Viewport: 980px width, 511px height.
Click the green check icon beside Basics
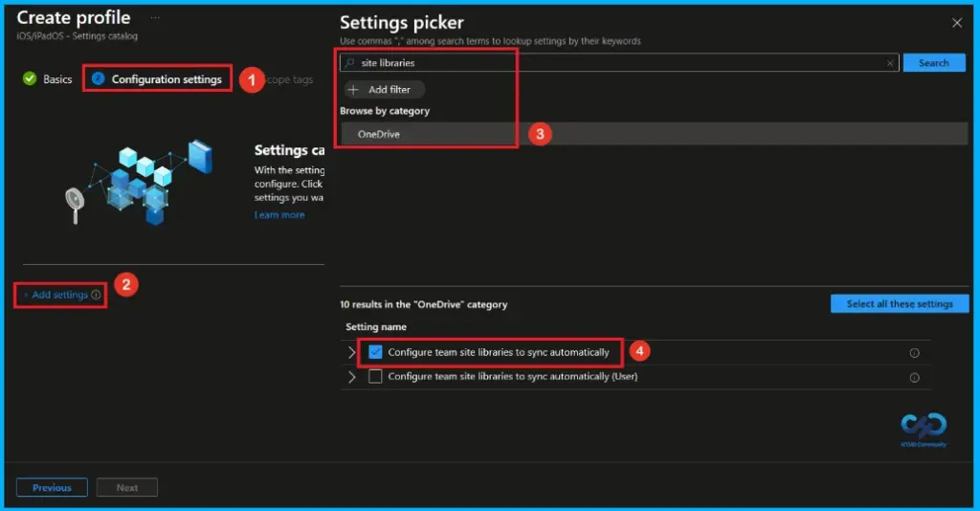(x=30, y=78)
